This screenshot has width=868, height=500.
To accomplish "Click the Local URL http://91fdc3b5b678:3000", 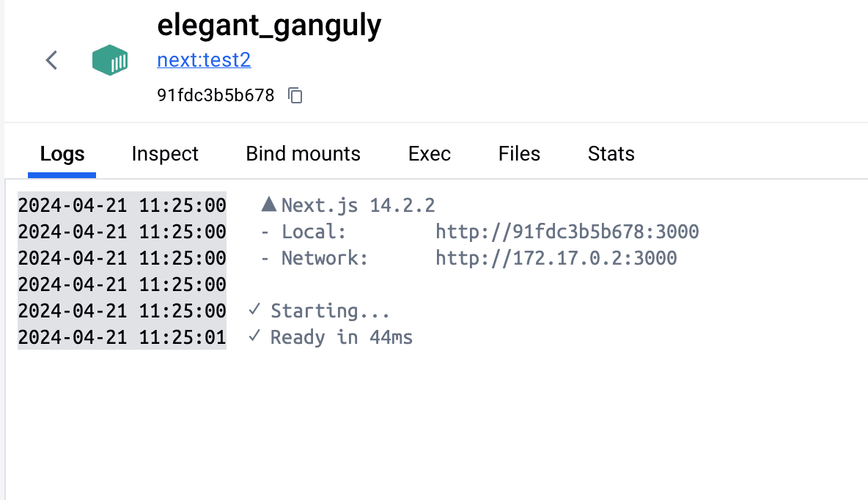I will pyautogui.click(x=567, y=232).
